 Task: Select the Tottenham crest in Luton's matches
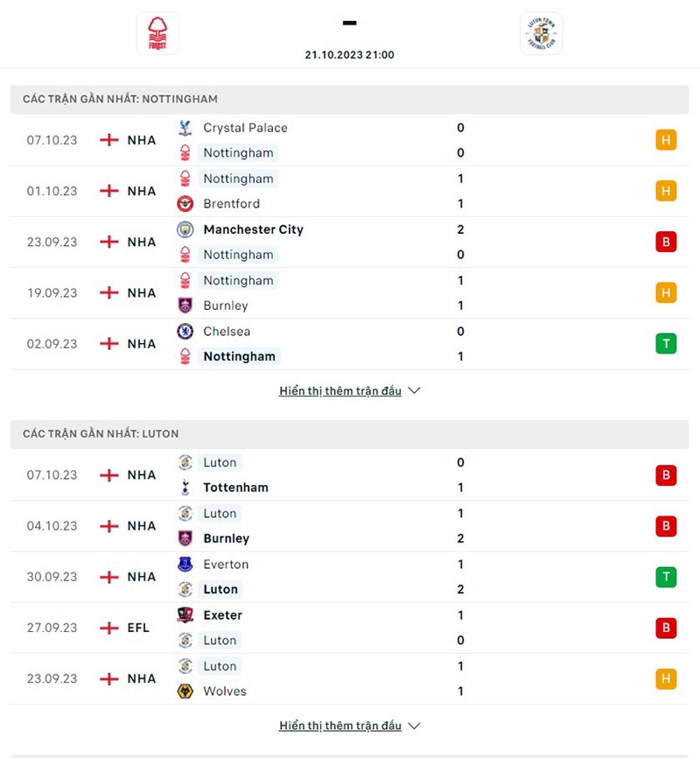tap(185, 488)
